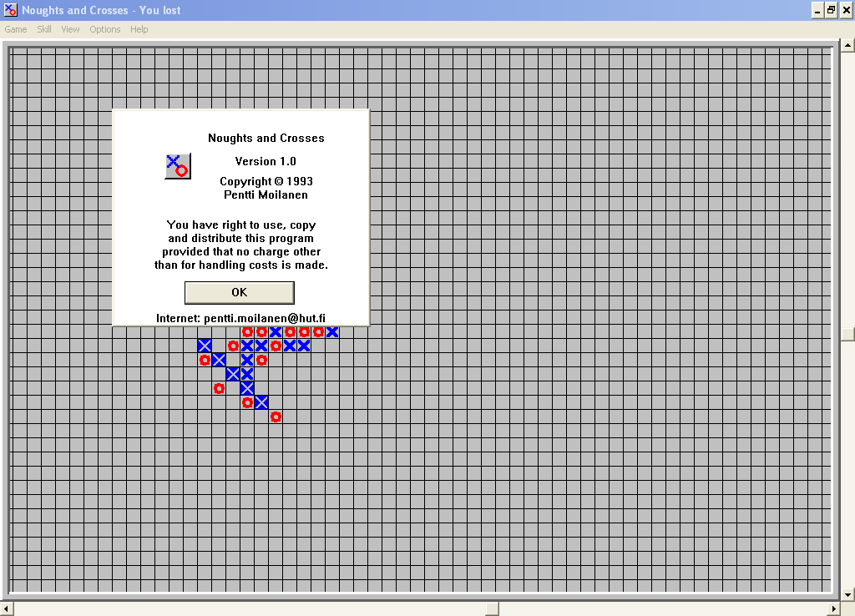Open the View menu
This screenshot has width=855, height=616.
[x=70, y=29]
